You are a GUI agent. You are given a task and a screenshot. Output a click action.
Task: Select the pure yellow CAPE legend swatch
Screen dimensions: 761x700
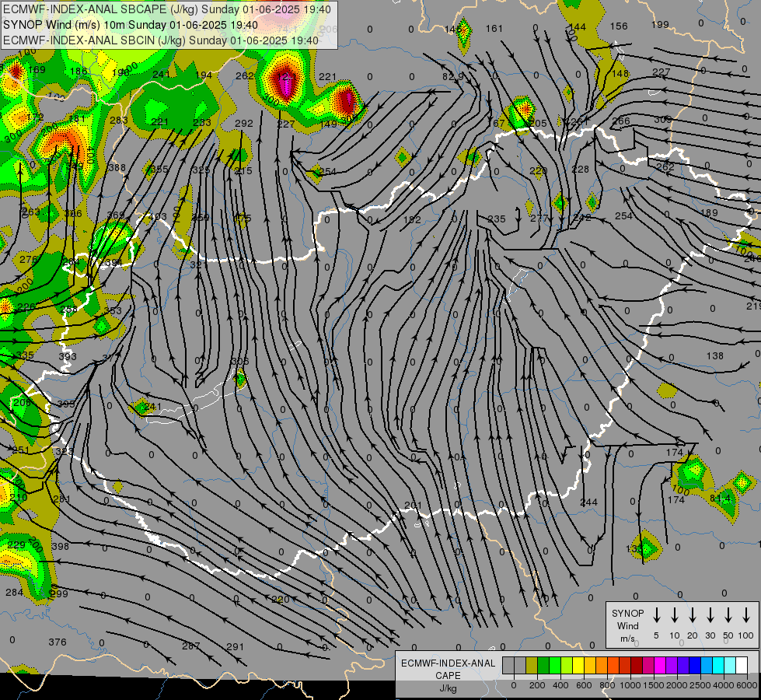coord(578,666)
